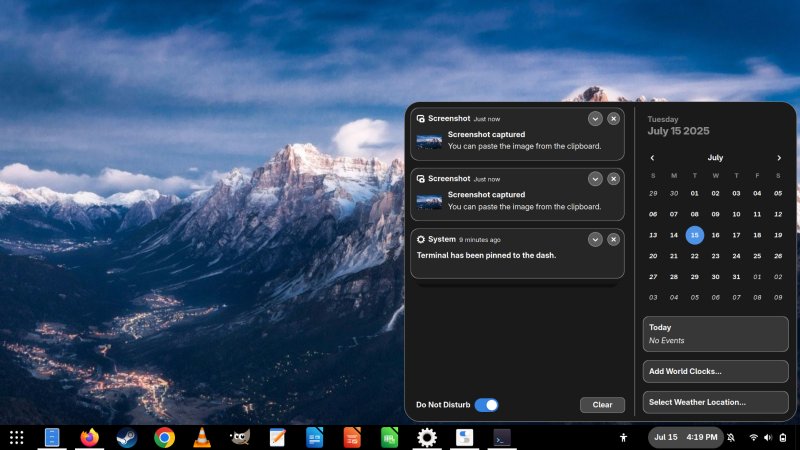Click the July month heading

pyautogui.click(x=715, y=158)
